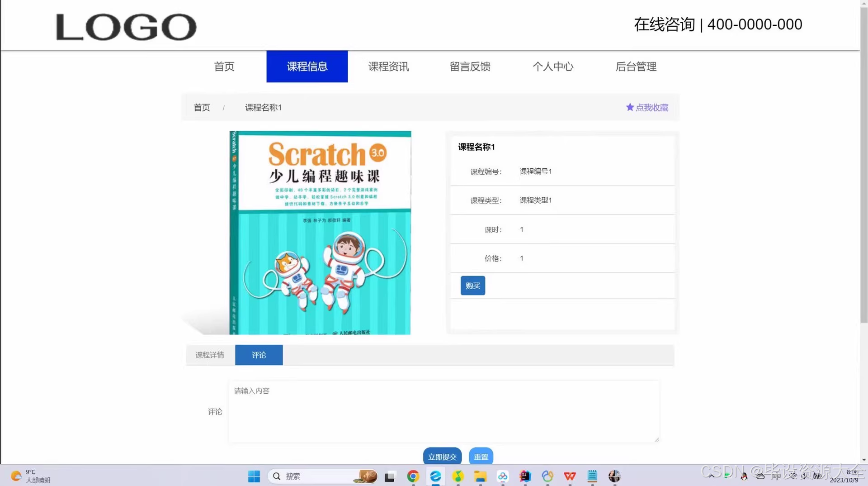Open File Explorer from the taskbar

(x=480, y=476)
